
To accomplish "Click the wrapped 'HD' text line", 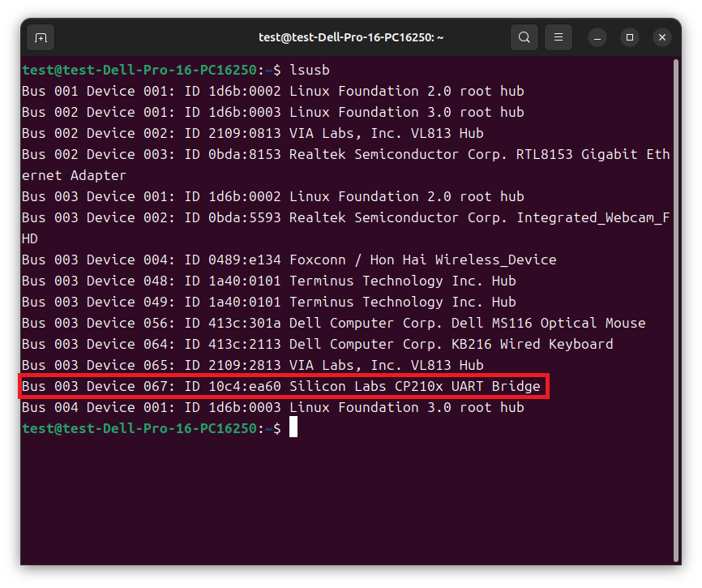I will 30,238.
